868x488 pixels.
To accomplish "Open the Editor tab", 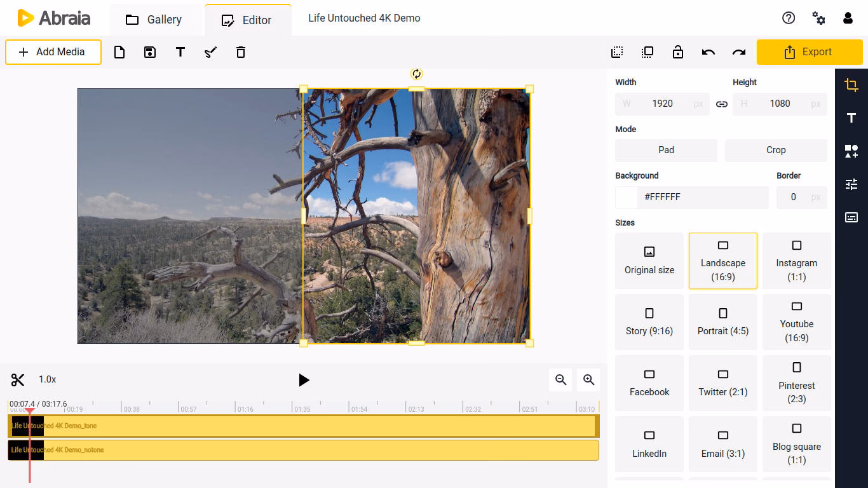I will coord(248,19).
